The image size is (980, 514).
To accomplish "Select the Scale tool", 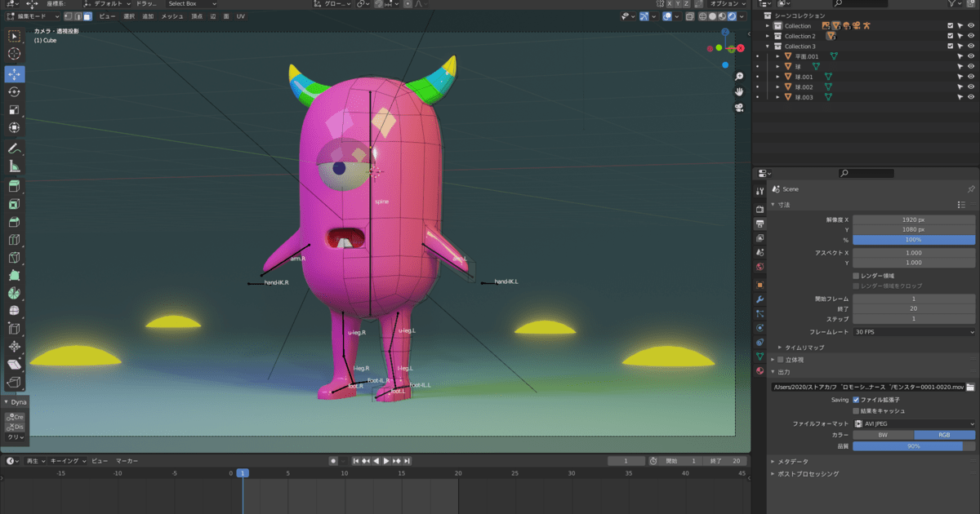I will 14,109.
